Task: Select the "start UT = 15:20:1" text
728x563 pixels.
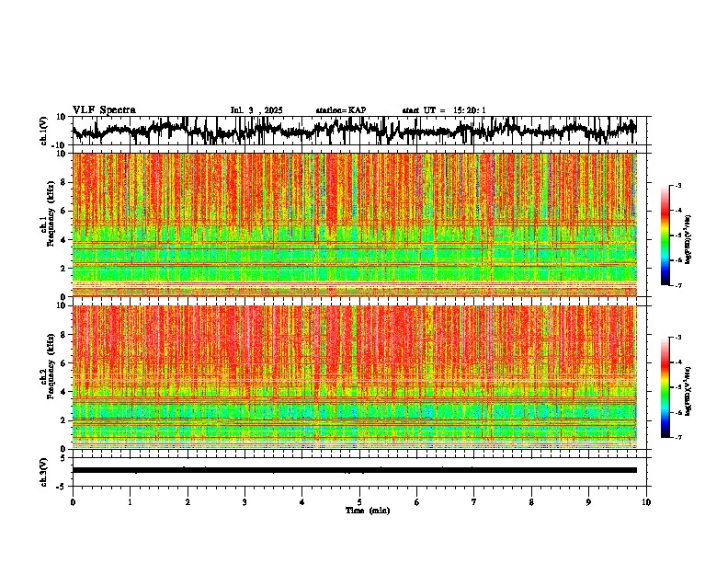Action: [x=444, y=110]
